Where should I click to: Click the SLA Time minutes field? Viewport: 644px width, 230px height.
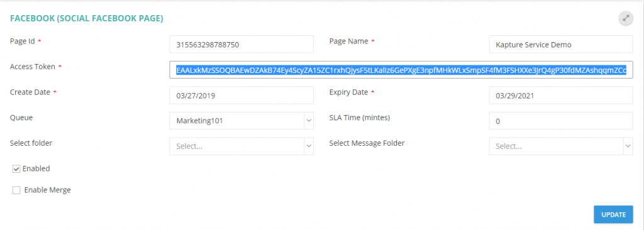coord(561,121)
